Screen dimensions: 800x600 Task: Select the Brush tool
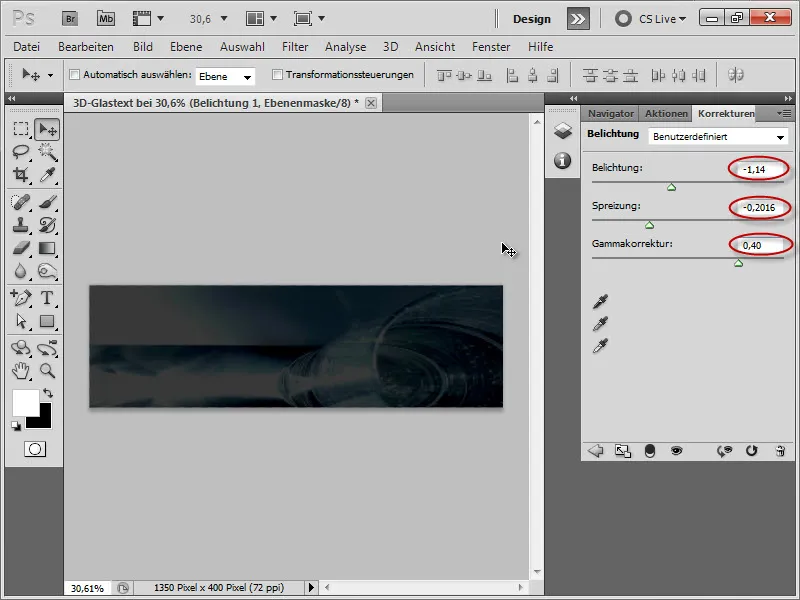(x=47, y=202)
